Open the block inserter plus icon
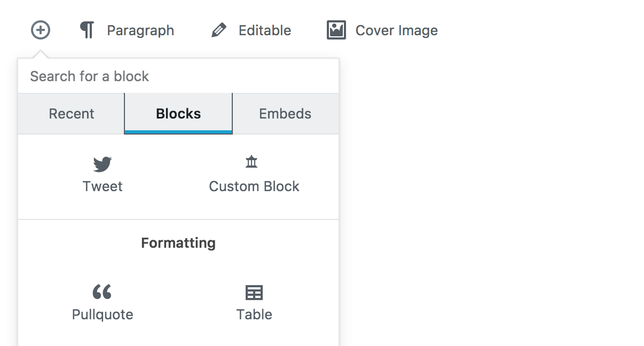The width and height of the screenshot is (644, 346). point(40,30)
